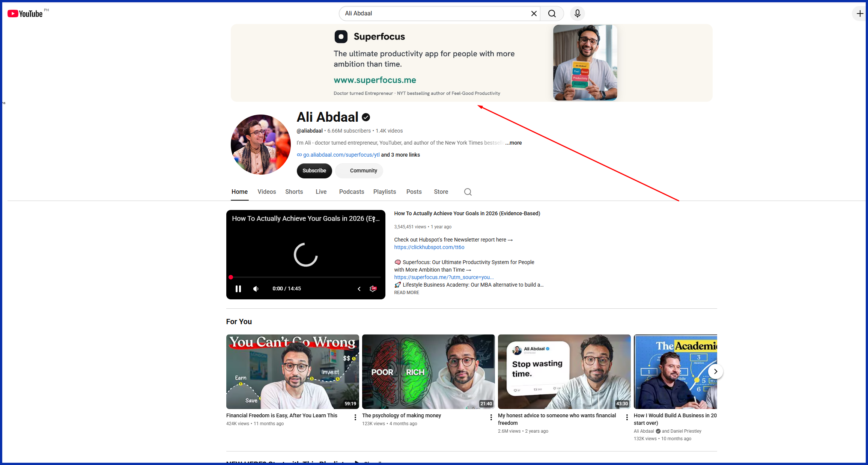This screenshot has width=868, height=465.
Task: Open the Podcasts tab
Action: click(x=352, y=192)
